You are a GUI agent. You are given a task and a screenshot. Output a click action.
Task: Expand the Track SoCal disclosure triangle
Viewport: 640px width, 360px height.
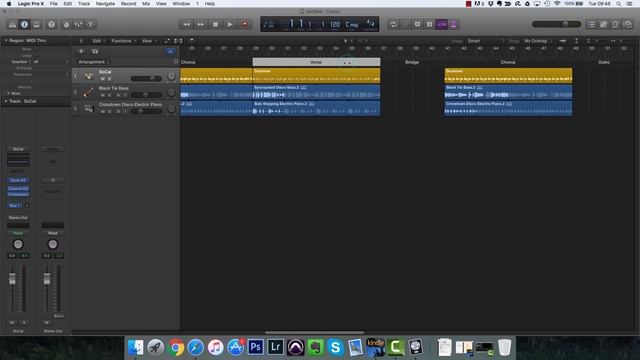pyautogui.click(x=6, y=101)
